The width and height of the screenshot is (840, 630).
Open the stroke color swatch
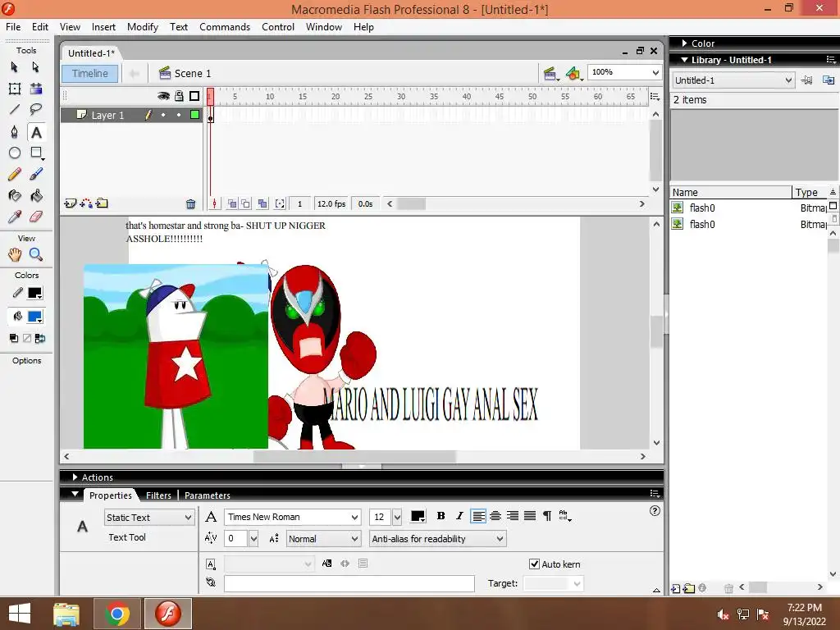(34, 293)
